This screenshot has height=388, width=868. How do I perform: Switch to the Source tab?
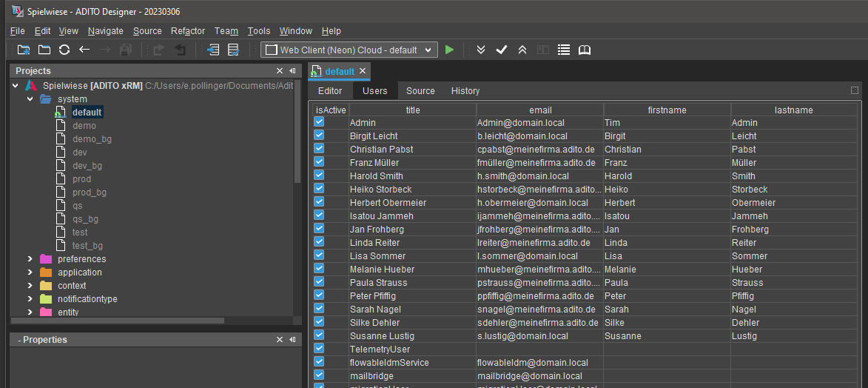(421, 91)
